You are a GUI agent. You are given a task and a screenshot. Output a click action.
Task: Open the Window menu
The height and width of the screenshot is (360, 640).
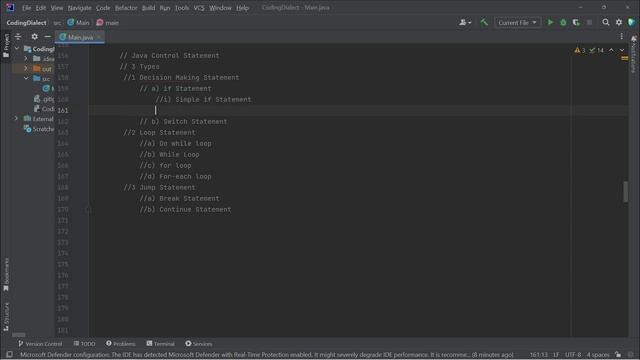click(x=220, y=8)
